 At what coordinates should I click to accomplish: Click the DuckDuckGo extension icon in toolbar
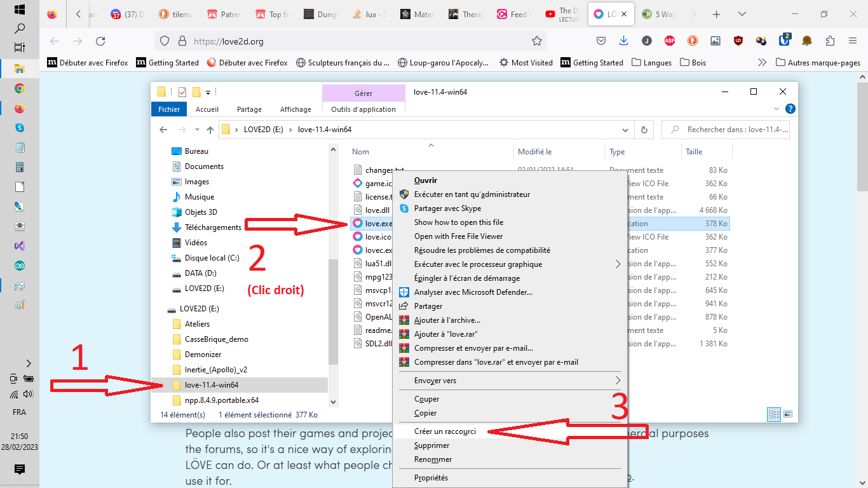[x=692, y=41]
